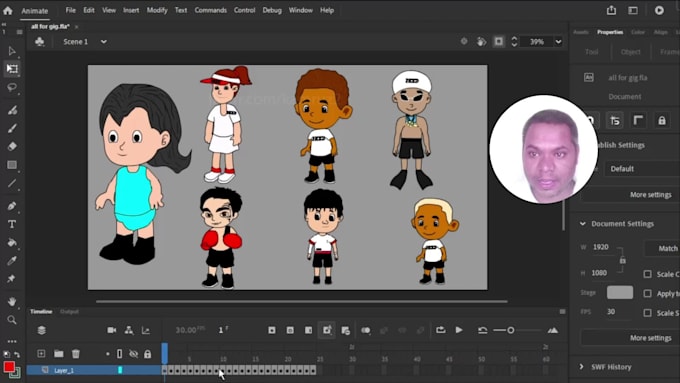Insert a keyframe in the timeline
This screenshot has width=680, height=383.
coord(272,331)
